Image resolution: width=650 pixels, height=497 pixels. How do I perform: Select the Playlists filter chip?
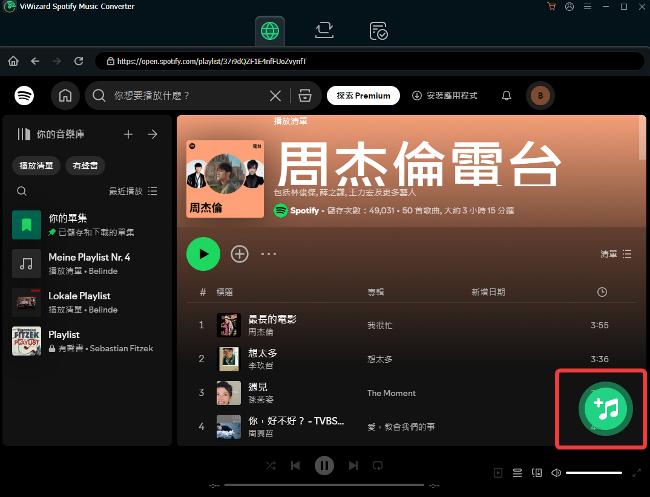click(36, 165)
